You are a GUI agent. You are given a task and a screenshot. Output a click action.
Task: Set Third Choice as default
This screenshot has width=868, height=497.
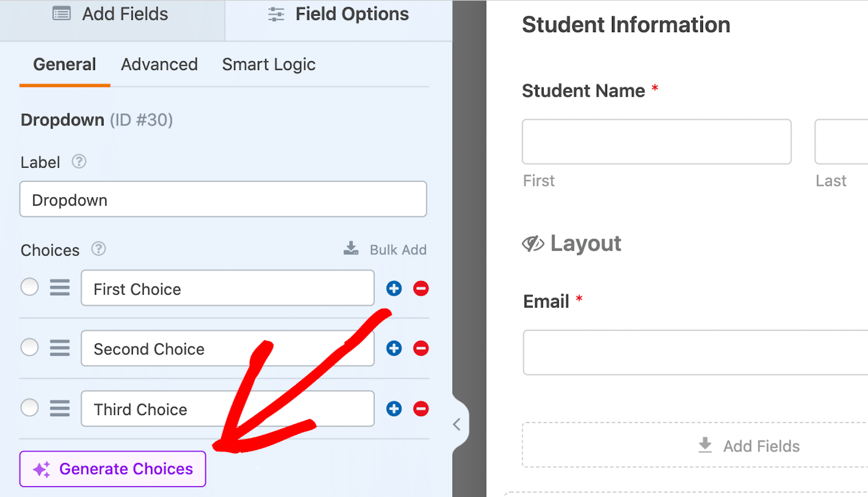(x=30, y=407)
